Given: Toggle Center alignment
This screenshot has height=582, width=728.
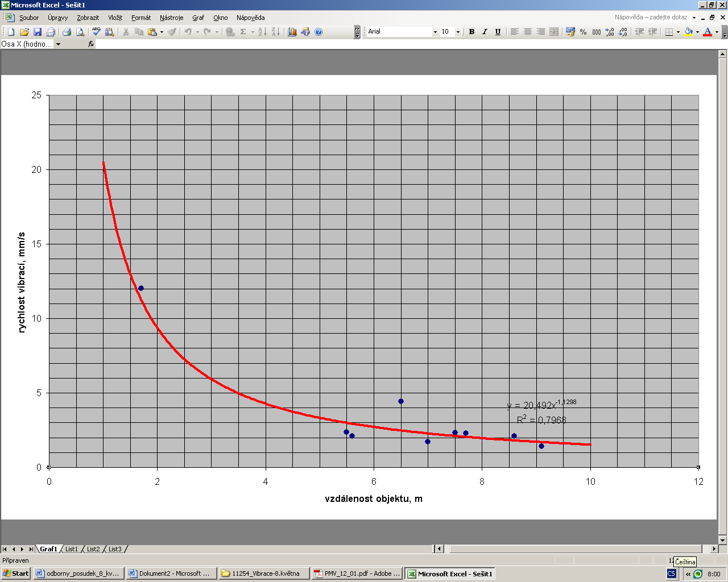Looking at the screenshot, I should (x=528, y=32).
